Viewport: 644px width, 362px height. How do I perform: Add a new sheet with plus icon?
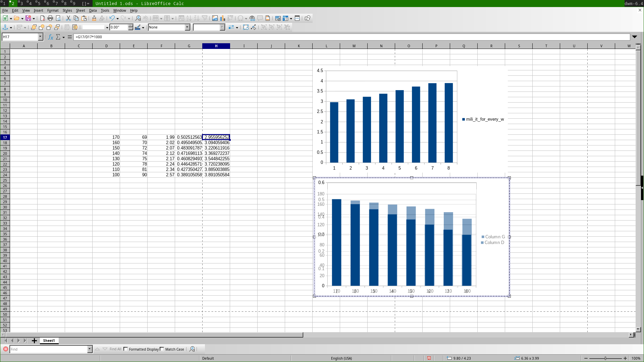[34, 341]
